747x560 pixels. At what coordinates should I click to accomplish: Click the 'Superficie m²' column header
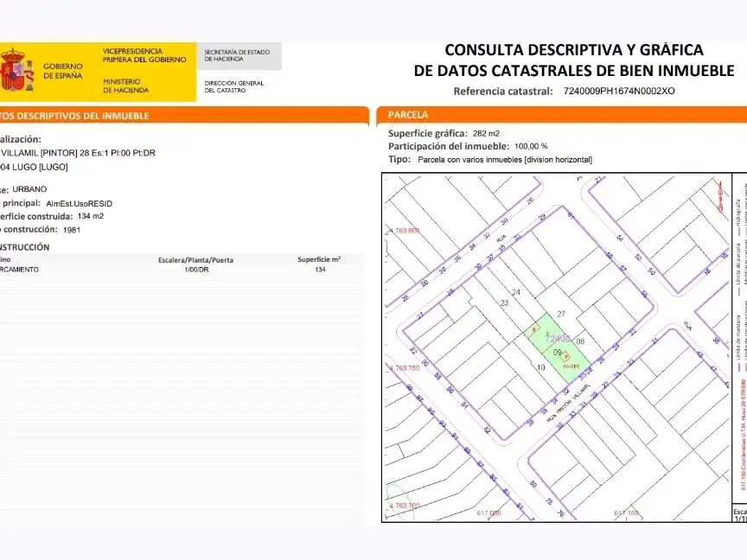[x=319, y=260]
